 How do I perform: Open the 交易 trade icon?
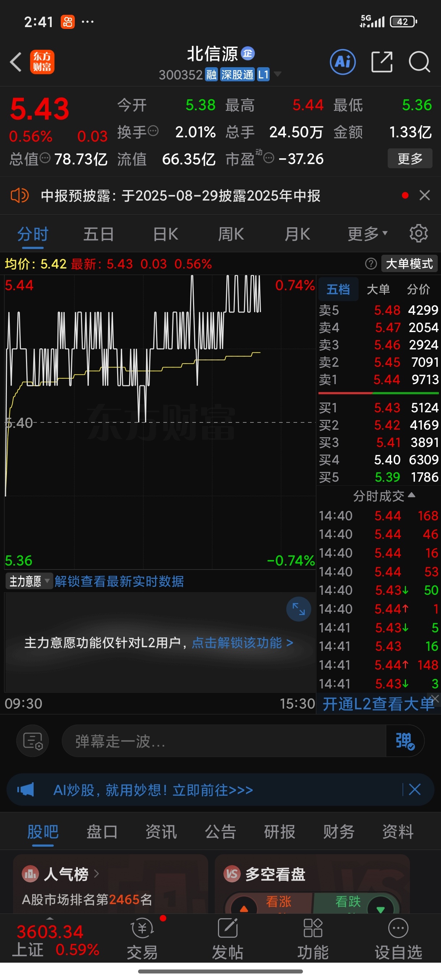tap(142, 939)
